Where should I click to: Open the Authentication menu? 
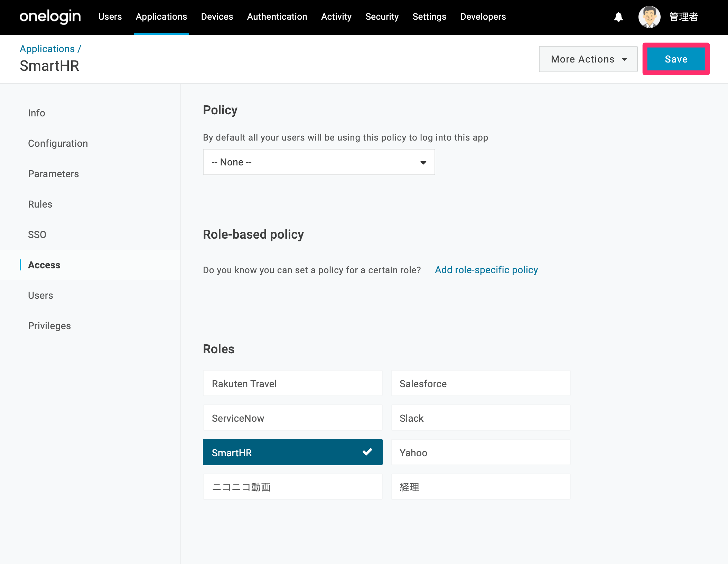pos(277,17)
